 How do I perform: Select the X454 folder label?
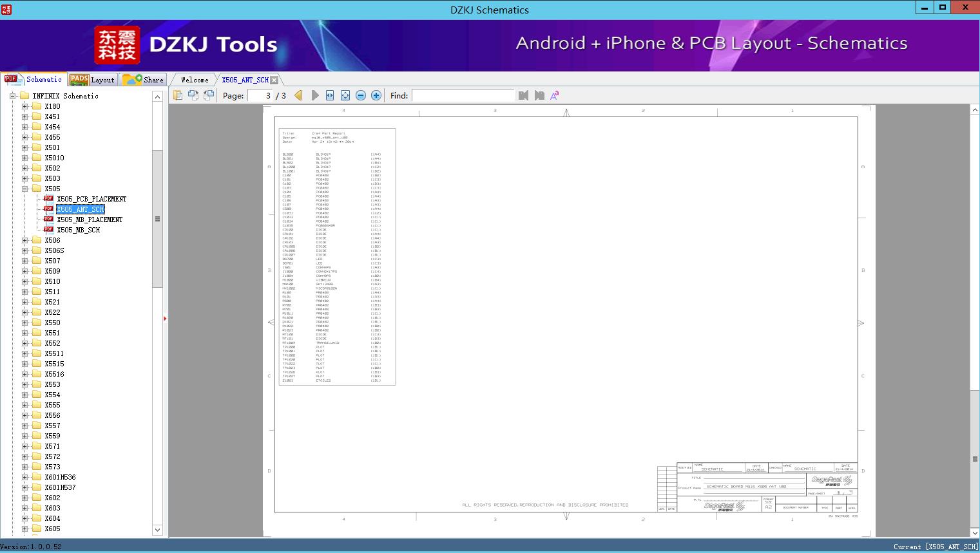point(52,127)
